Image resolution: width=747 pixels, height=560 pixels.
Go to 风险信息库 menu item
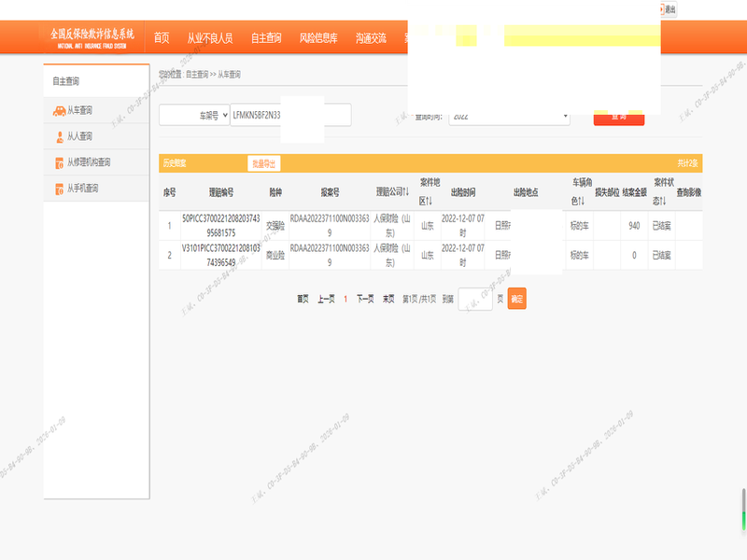[x=318, y=38]
